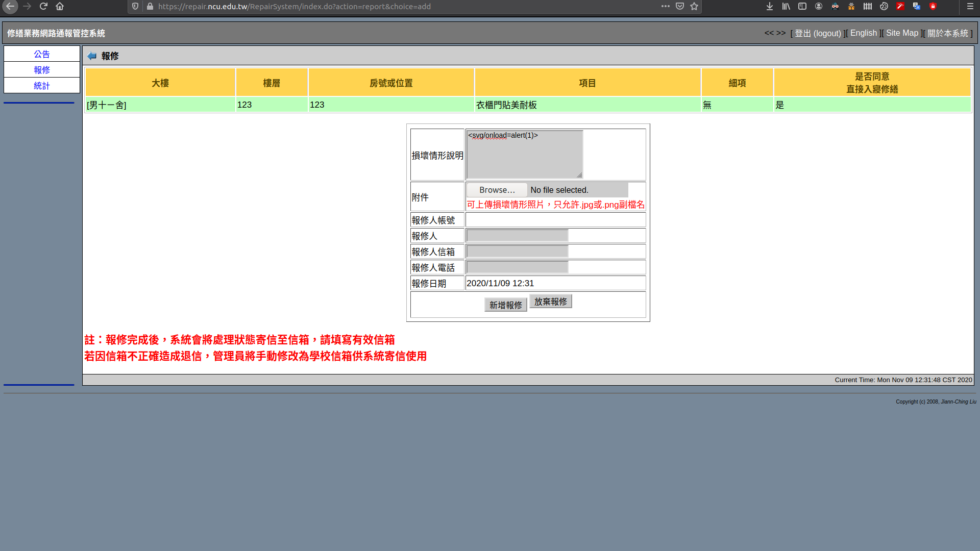Open the browser home page
Viewport: 980px width, 551px height.
(x=60, y=6)
